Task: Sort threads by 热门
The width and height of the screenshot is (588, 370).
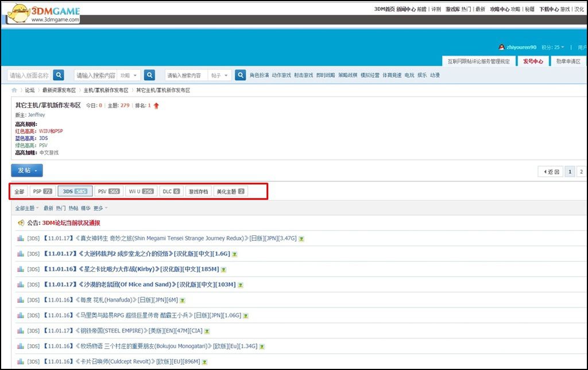Action: tap(61, 208)
